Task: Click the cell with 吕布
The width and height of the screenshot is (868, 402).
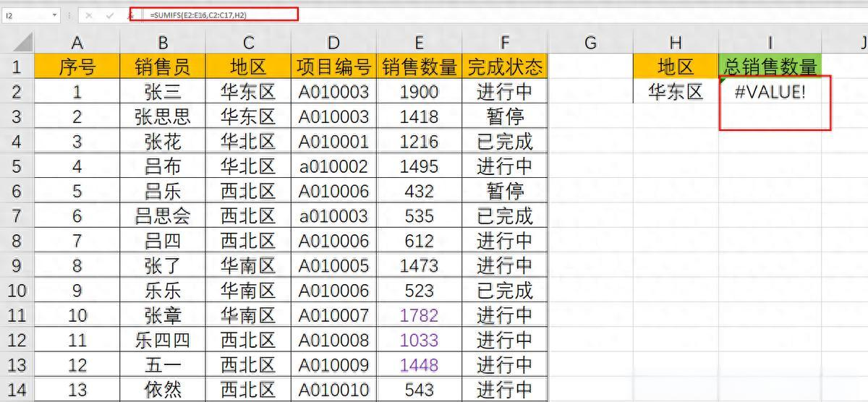Action: point(163,166)
